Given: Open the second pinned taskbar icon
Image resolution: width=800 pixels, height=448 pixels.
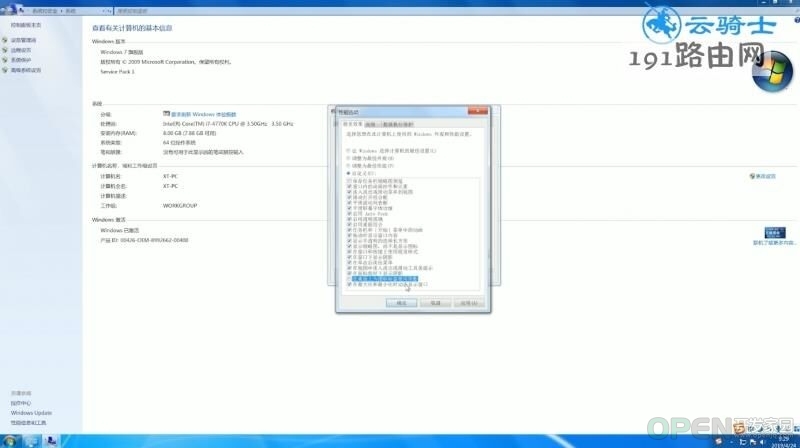Looking at the screenshot, I should (31, 441).
